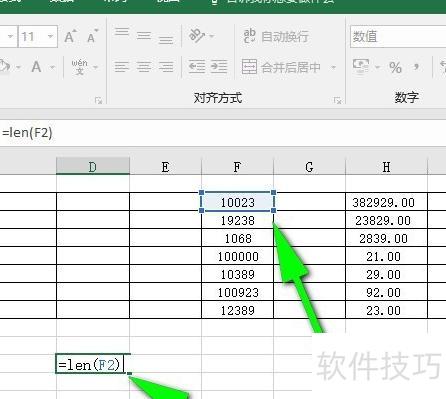Open the font color A dropdown arrow

pyautogui.click(x=53, y=67)
